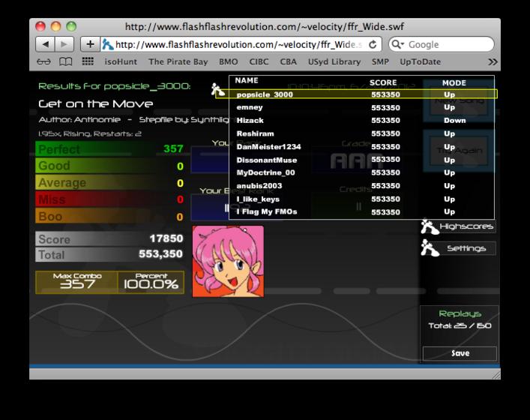530x420 pixels.
Task: Click the dancer icon beside Settings
Action: tap(430, 247)
